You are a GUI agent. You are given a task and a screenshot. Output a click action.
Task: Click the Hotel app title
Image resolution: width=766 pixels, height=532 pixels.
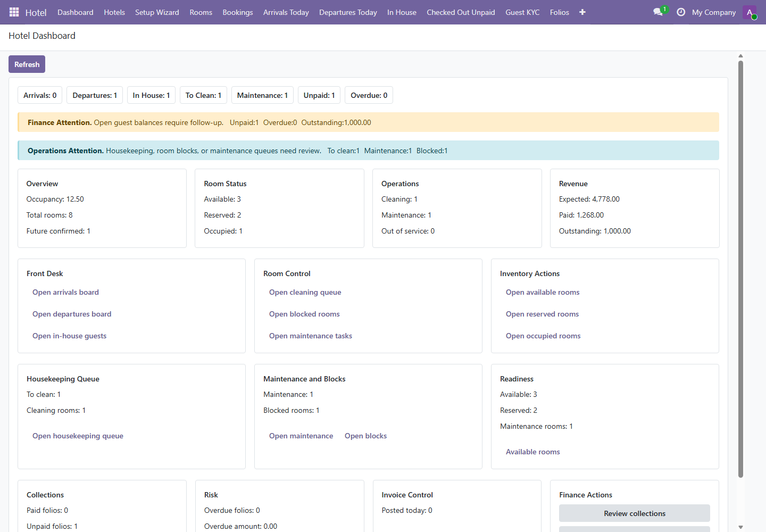36,12
